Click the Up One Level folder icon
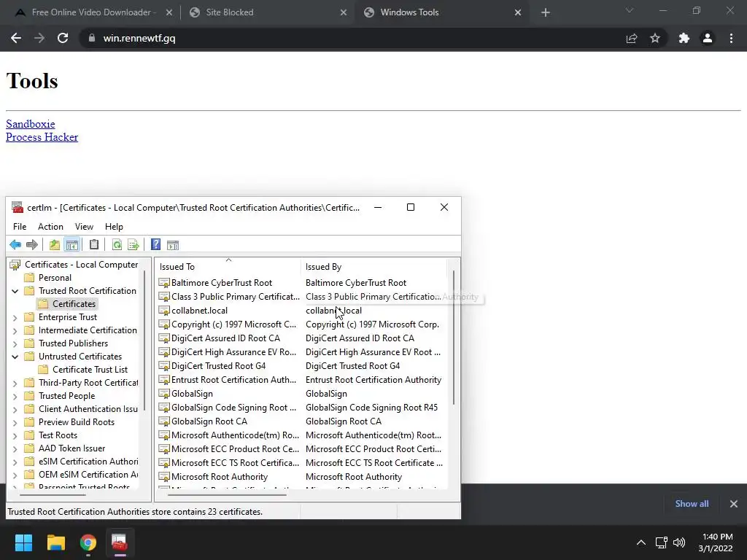This screenshot has width=747, height=560. click(x=55, y=245)
